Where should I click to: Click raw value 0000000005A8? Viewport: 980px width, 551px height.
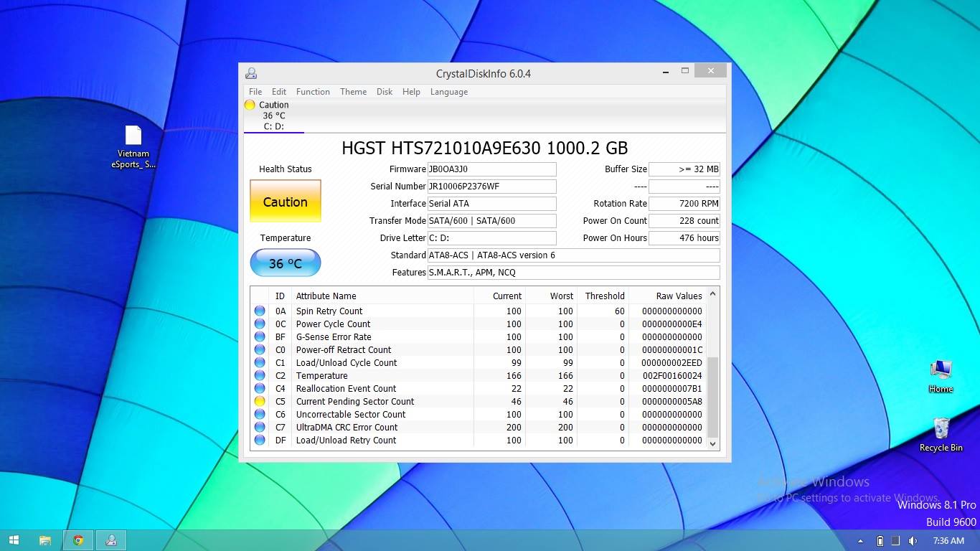click(x=672, y=402)
